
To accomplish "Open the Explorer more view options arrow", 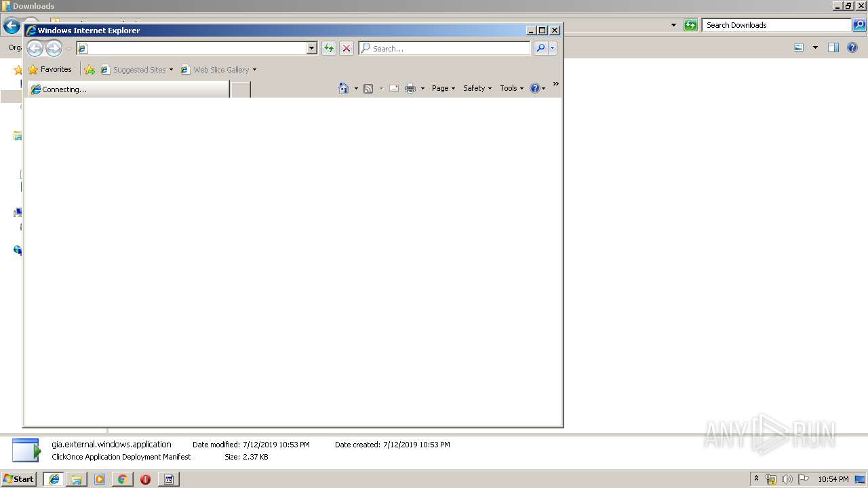I will coord(815,47).
